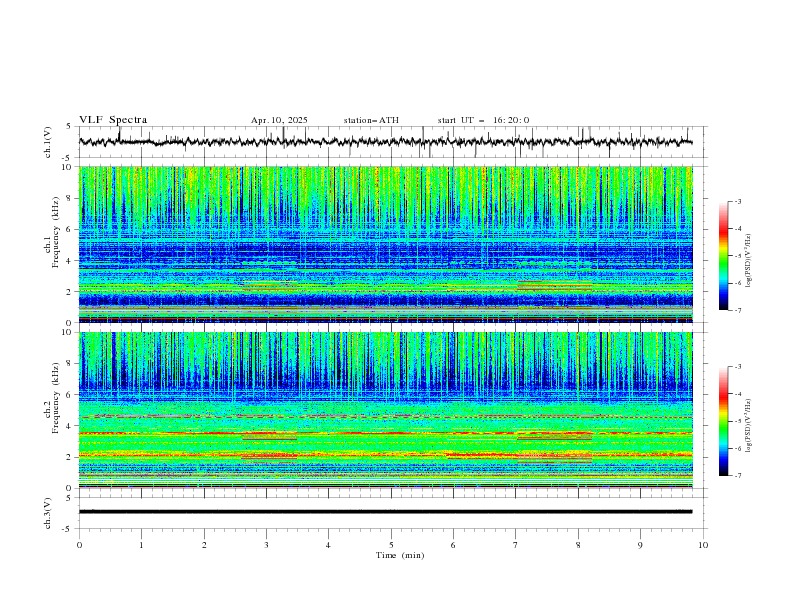Image resolution: width=792 pixels, height=612 pixels.
Task: Click the '8' kHz tick on ch.1 frequency axis
Action: [70, 198]
